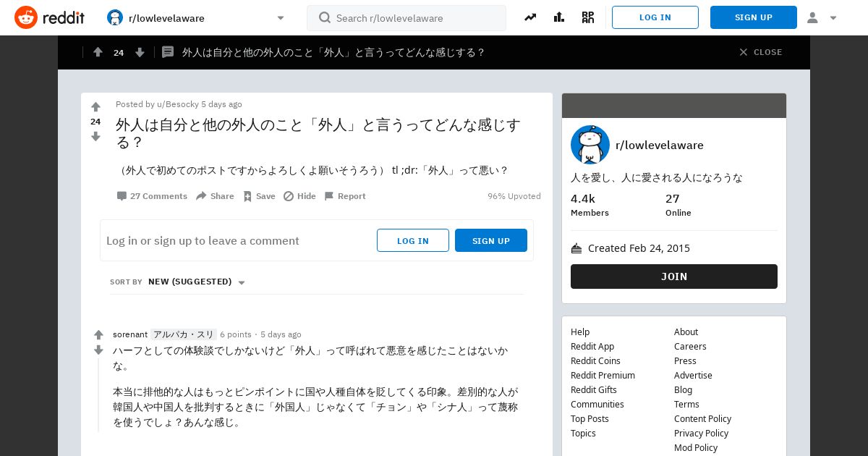Image resolution: width=868 pixels, height=456 pixels.
Task: Click the アルパカ・スリ user flair
Action: pyautogui.click(x=184, y=334)
